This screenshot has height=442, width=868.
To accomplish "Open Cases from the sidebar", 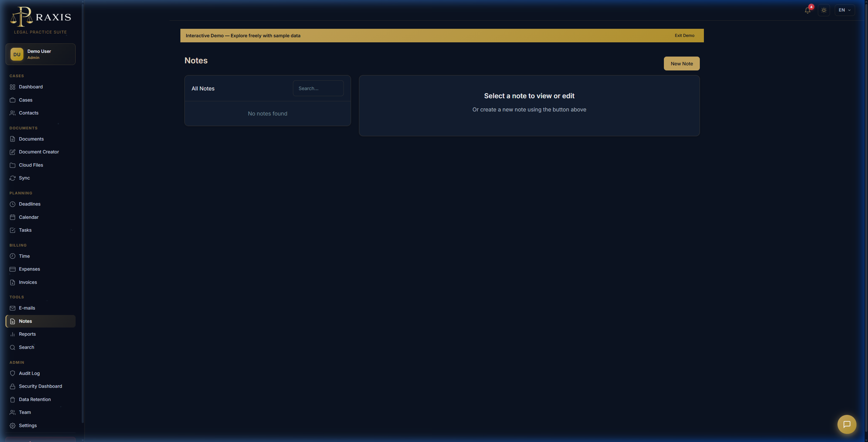I will [40, 100].
